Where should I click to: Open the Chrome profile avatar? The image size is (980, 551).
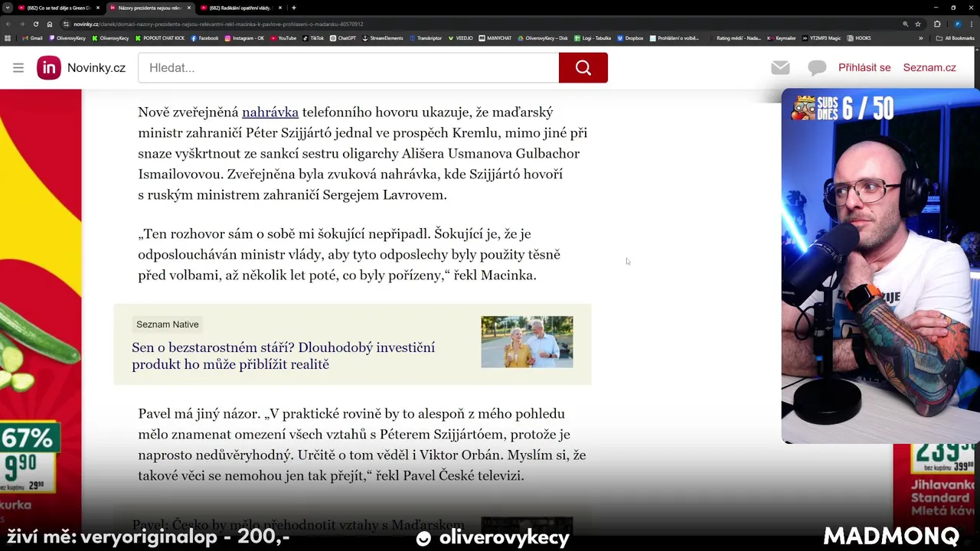coord(958,24)
